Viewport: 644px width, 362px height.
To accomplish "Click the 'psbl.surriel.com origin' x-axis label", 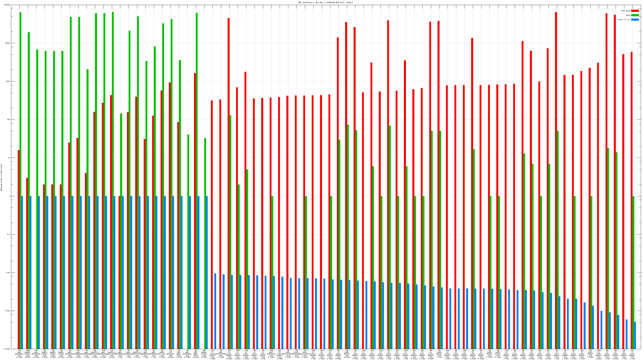I will tap(162, 354).
